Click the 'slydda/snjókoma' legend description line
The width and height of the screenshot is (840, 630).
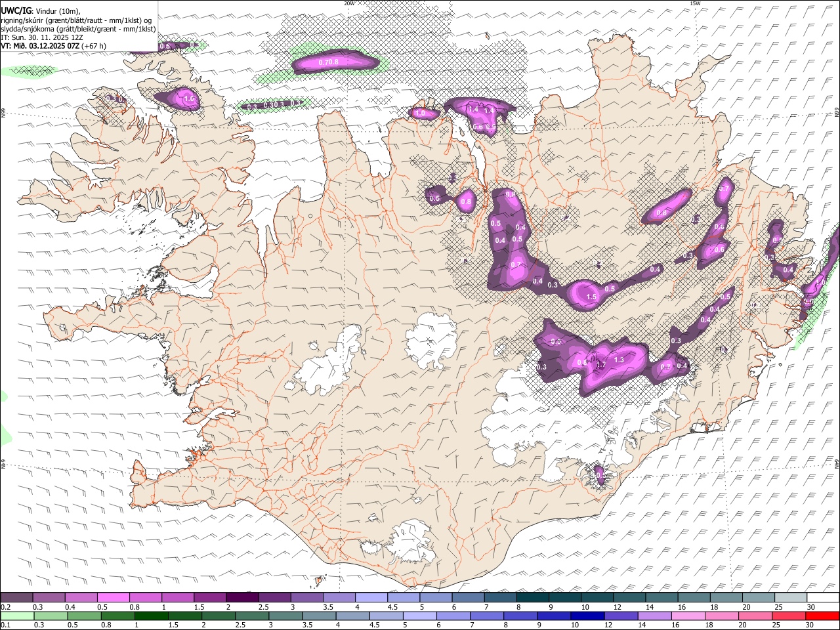(78, 29)
